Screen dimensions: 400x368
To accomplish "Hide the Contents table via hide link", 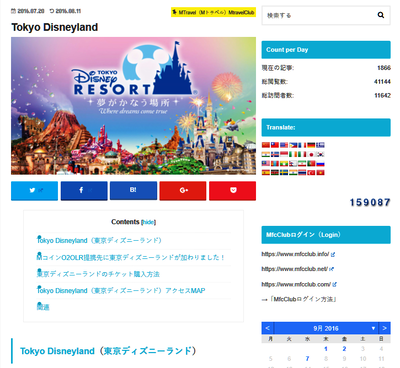I will tap(149, 222).
